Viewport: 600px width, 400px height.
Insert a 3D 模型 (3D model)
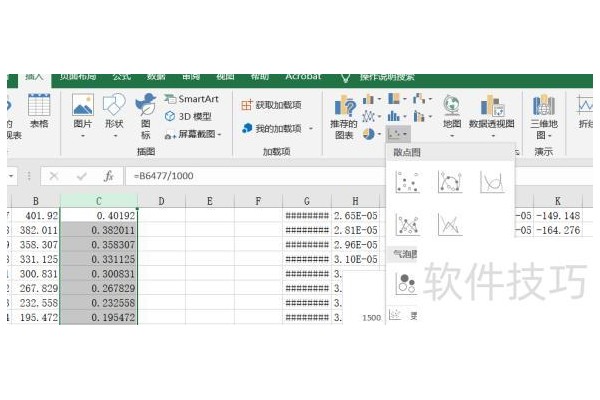[x=188, y=116]
